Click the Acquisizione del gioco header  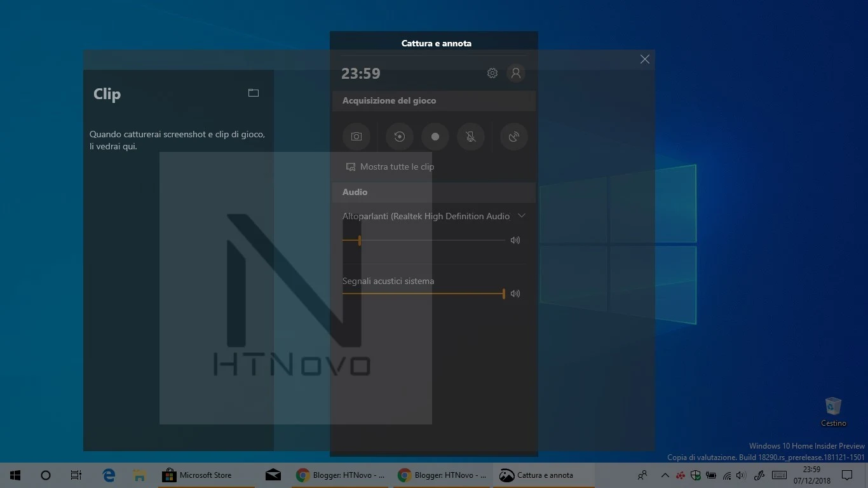tap(434, 100)
